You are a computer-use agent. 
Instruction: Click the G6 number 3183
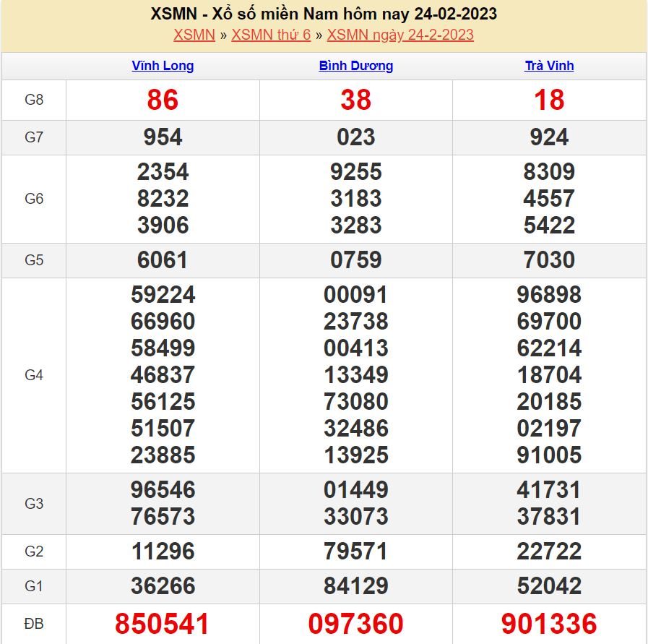point(356,199)
